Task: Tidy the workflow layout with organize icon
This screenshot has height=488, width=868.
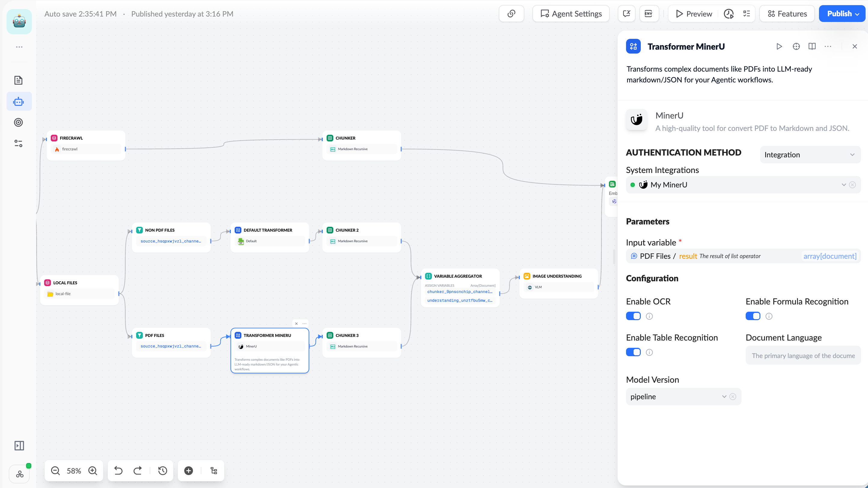Action: [213, 471]
